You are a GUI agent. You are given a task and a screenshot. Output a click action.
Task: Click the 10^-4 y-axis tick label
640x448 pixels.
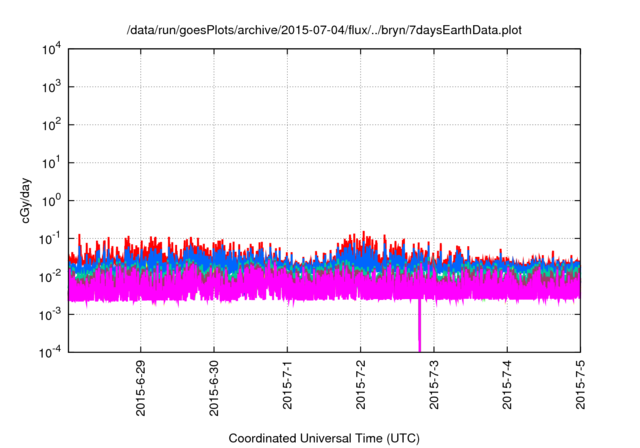tap(50, 352)
